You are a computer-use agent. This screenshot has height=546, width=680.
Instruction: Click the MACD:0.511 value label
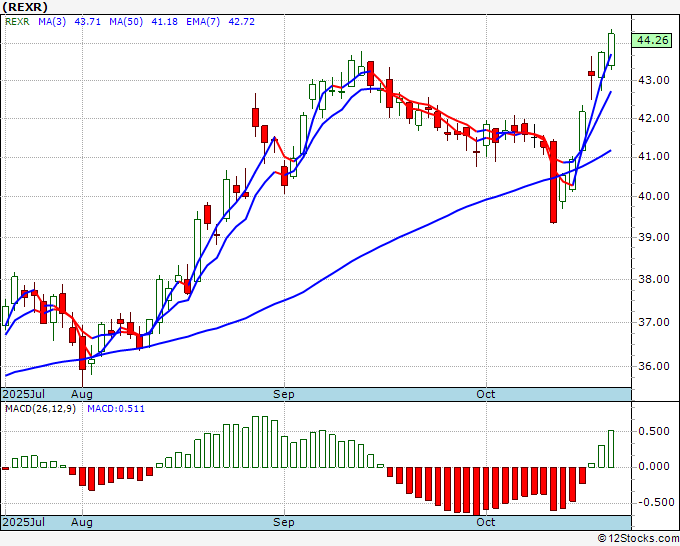[116, 409]
